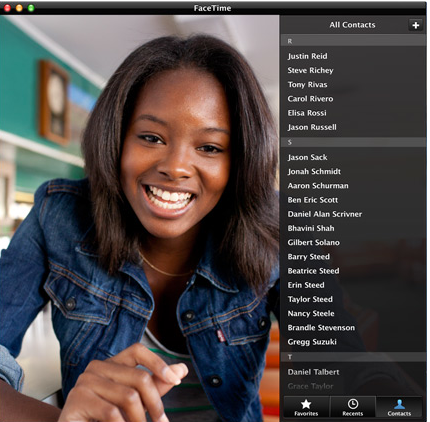The image size is (430, 422).
Task: Zoom the FaceTime window with green button
Action: coord(31,8)
